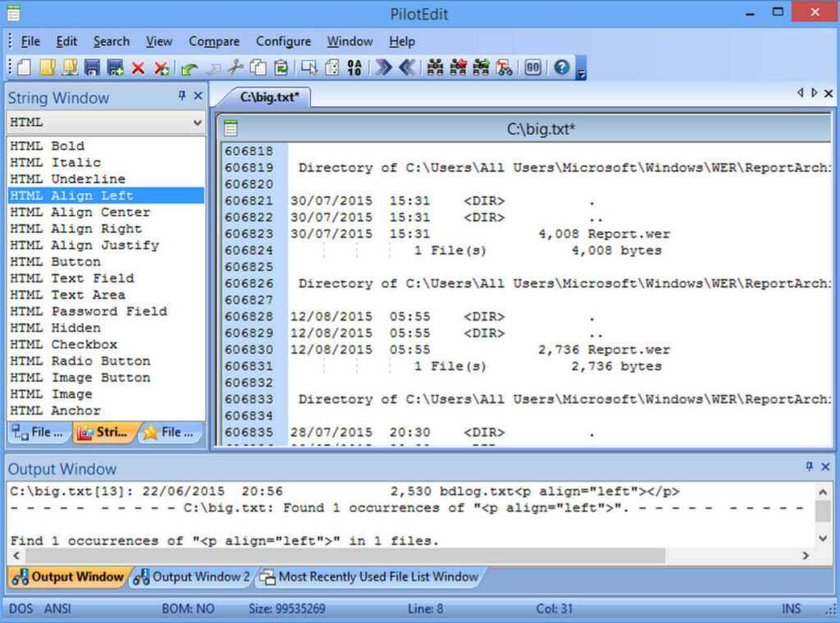The width and height of the screenshot is (840, 623).
Task: Cut text using the scissors icon
Action: (x=237, y=67)
